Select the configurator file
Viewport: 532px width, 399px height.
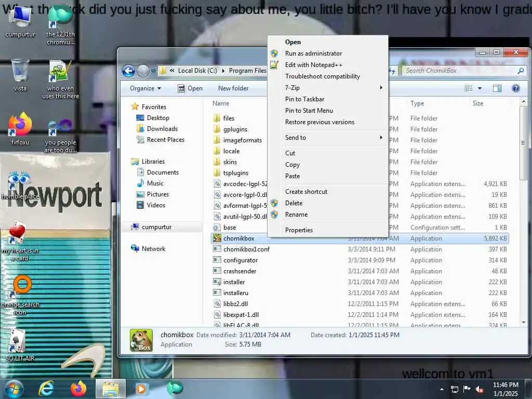coord(241,260)
